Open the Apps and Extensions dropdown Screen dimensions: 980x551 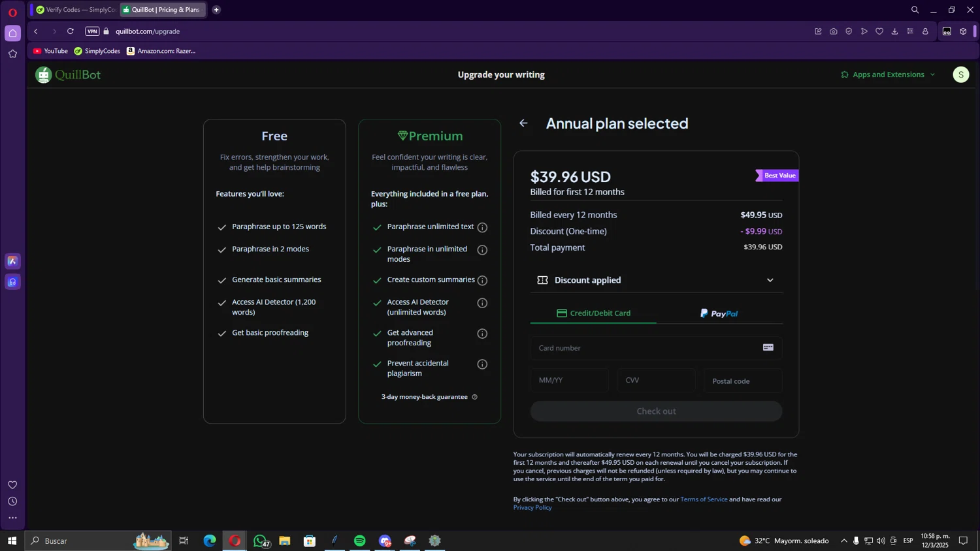click(888, 74)
